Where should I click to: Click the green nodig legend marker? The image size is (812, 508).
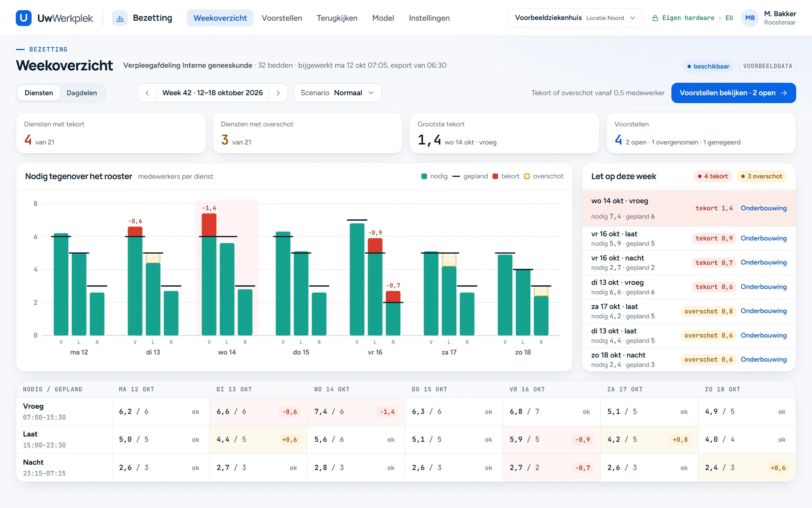click(x=424, y=176)
